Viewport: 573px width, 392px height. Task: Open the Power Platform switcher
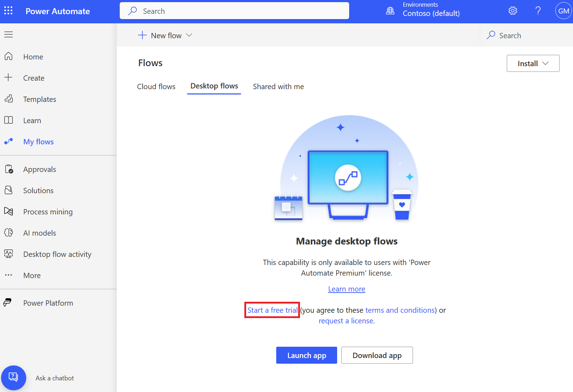[48, 303]
